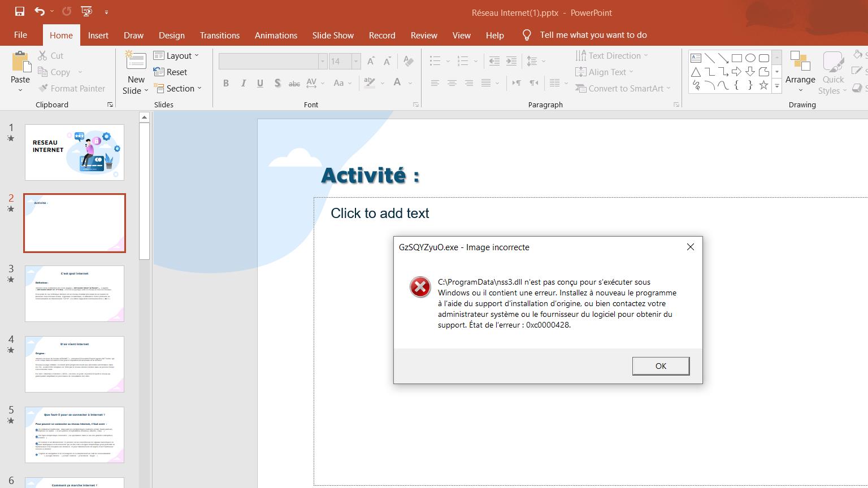Open the Transitions tab
This screenshot has height=488, width=868.
tap(219, 35)
